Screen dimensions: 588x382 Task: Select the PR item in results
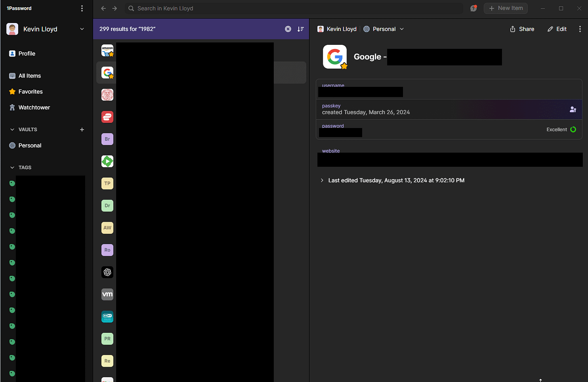click(107, 339)
